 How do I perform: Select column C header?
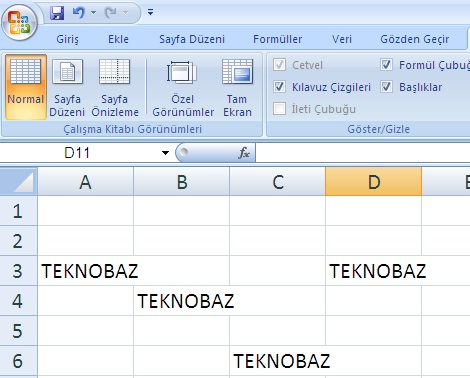point(278,181)
